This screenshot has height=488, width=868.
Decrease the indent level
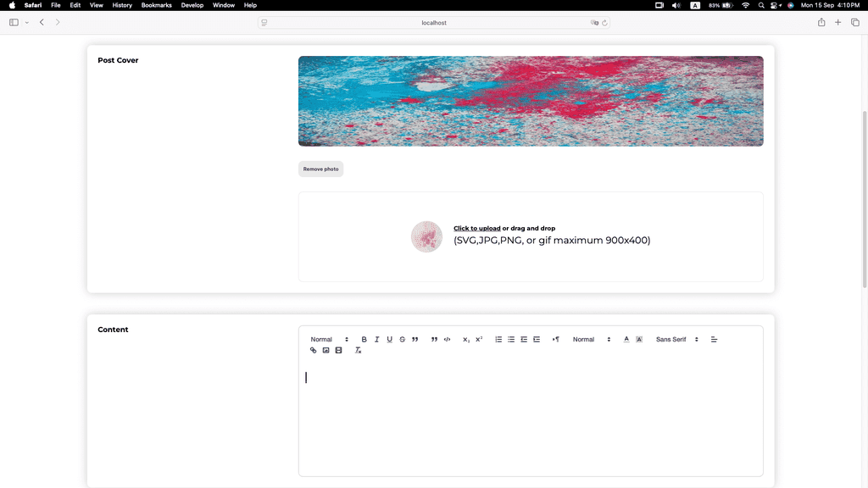(x=524, y=339)
